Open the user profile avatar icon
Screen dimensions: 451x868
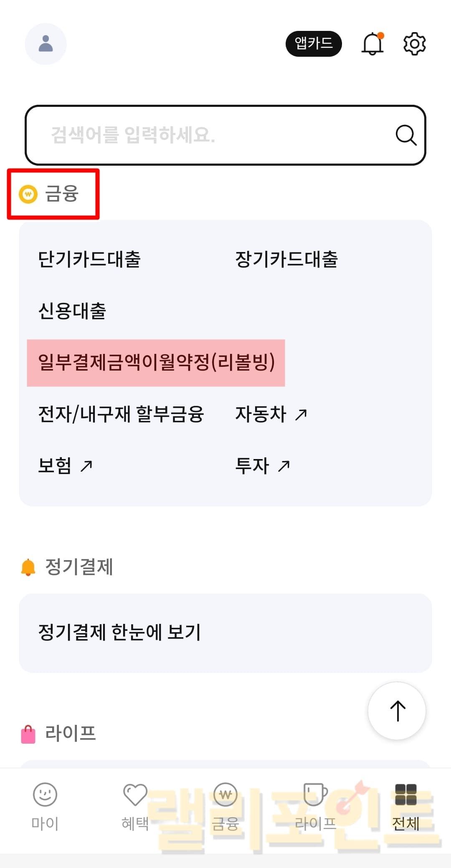pyautogui.click(x=46, y=44)
